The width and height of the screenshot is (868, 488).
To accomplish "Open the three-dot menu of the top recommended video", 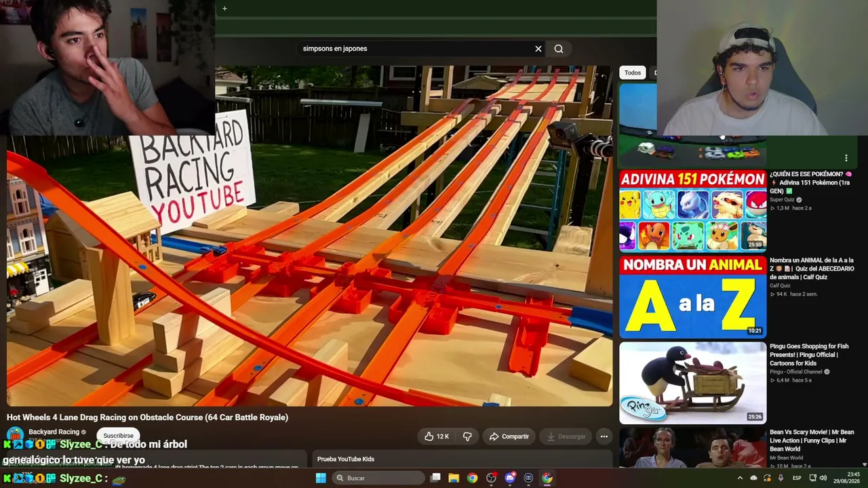I will 846,158.
